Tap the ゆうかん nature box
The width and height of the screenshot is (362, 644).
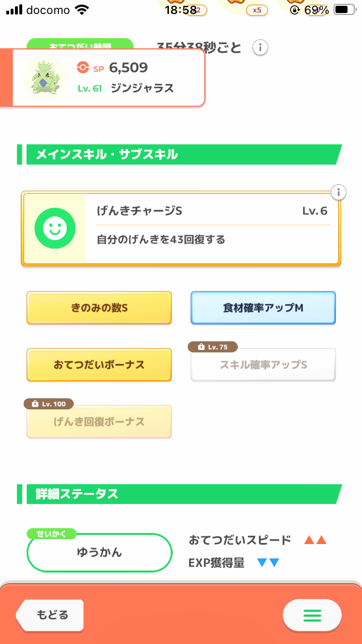pyautogui.click(x=99, y=552)
